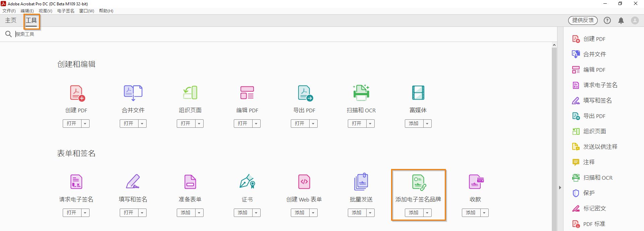This screenshot has width=644, height=231.
Task: Click the 编辑 PDF tool icon in main area
Action: point(247,93)
